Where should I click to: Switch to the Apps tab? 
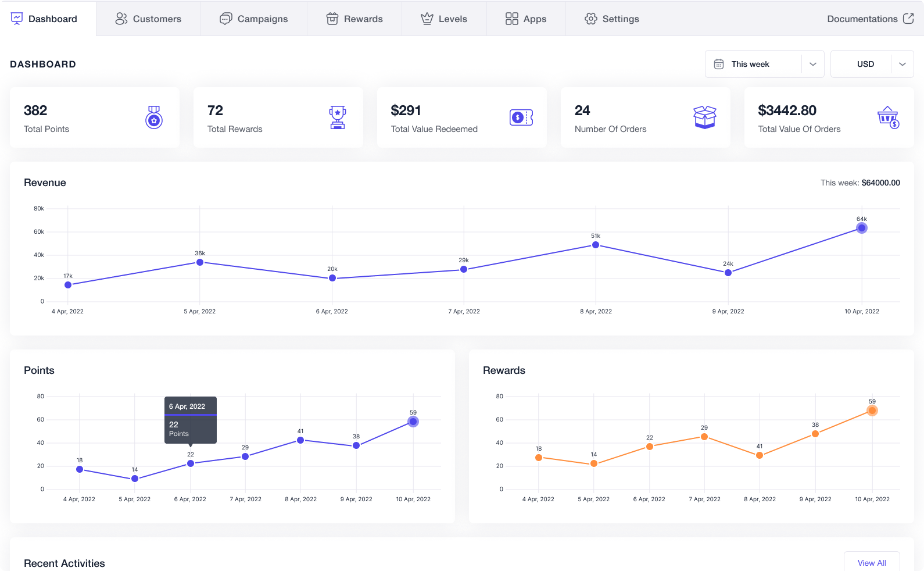click(526, 19)
